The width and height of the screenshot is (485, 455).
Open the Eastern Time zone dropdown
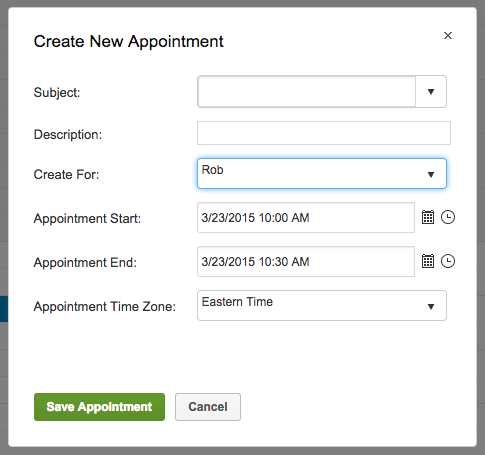coord(322,306)
